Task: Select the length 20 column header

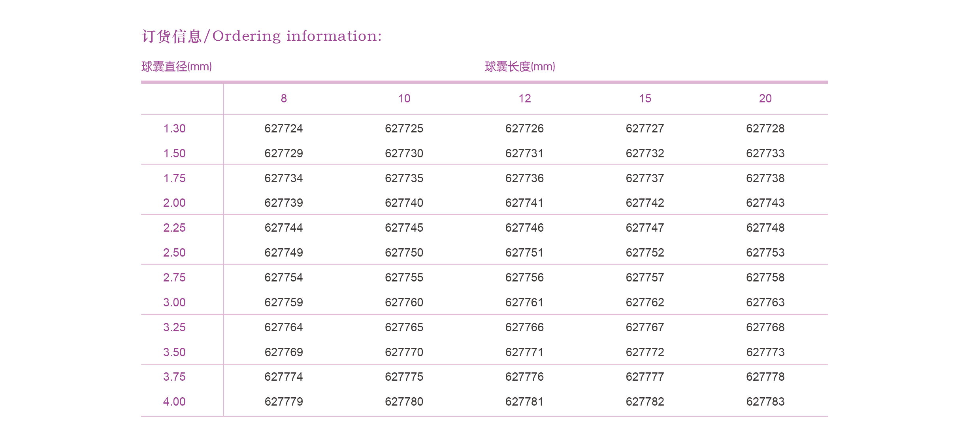Action: (765, 98)
